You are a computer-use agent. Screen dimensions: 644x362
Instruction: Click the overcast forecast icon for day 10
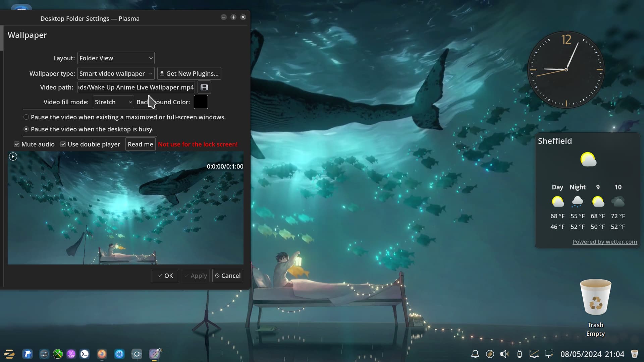click(x=618, y=201)
